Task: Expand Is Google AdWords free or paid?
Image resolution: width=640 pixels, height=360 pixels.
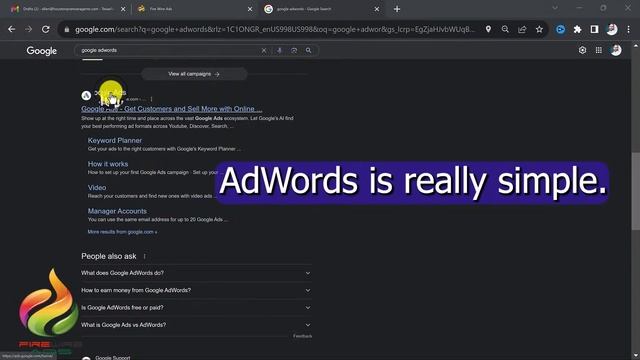Action: pyautogui.click(x=196, y=308)
